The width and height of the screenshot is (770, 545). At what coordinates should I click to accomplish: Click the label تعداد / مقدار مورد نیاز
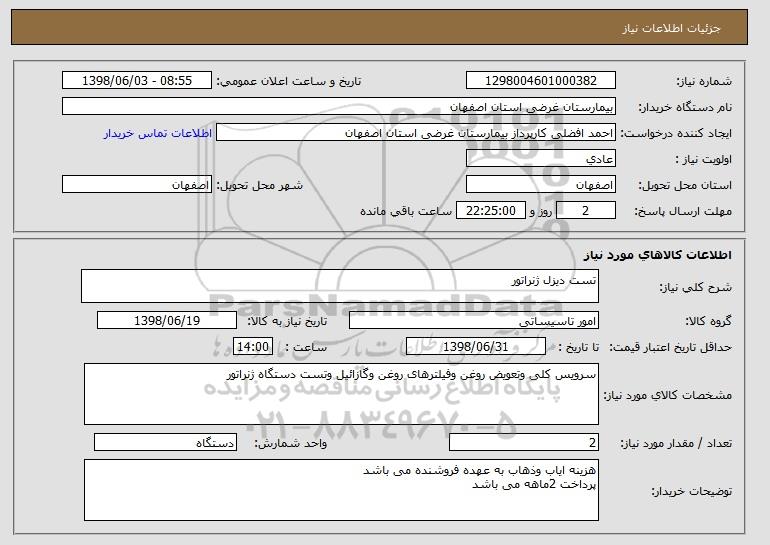point(676,443)
